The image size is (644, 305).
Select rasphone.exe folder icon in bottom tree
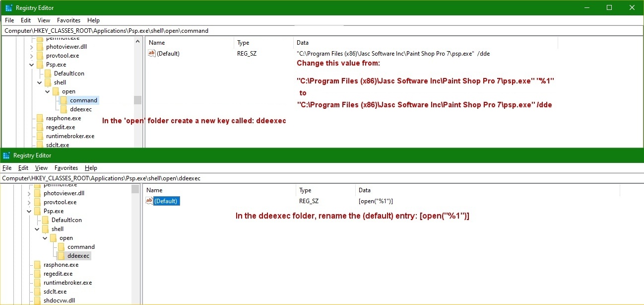tap(37, 265)
